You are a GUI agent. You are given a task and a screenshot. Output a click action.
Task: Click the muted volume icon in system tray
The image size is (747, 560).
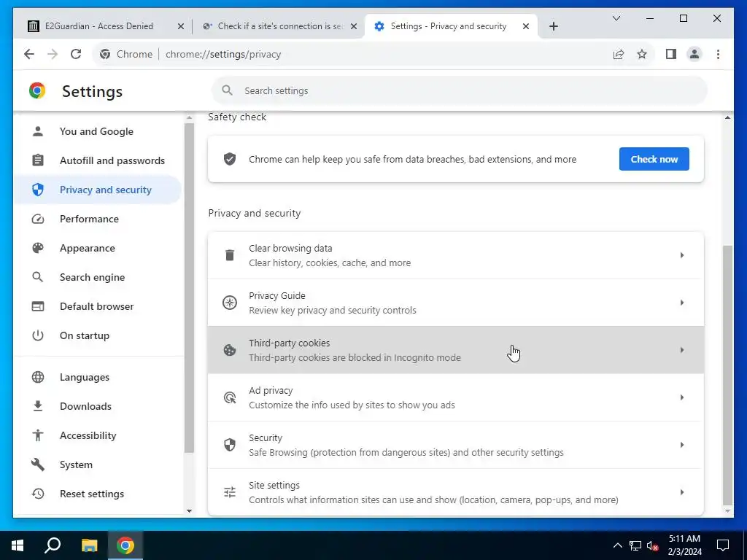pos(652,545)
